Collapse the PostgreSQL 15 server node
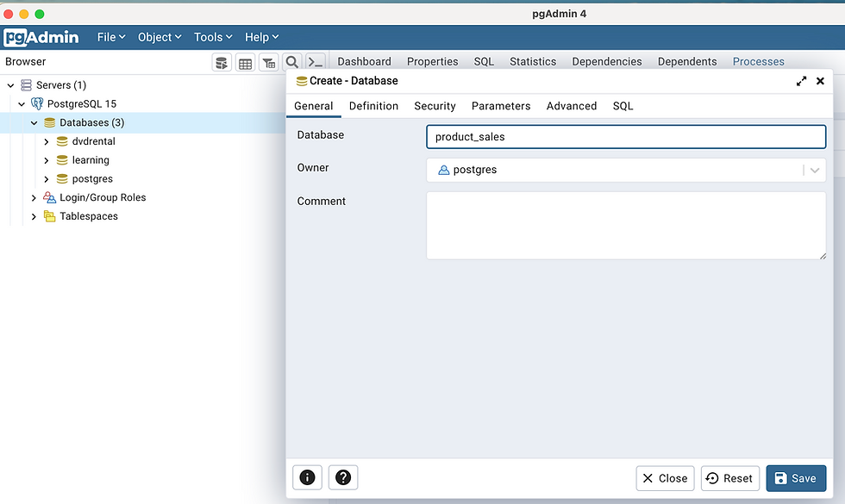 pos(22,104)
